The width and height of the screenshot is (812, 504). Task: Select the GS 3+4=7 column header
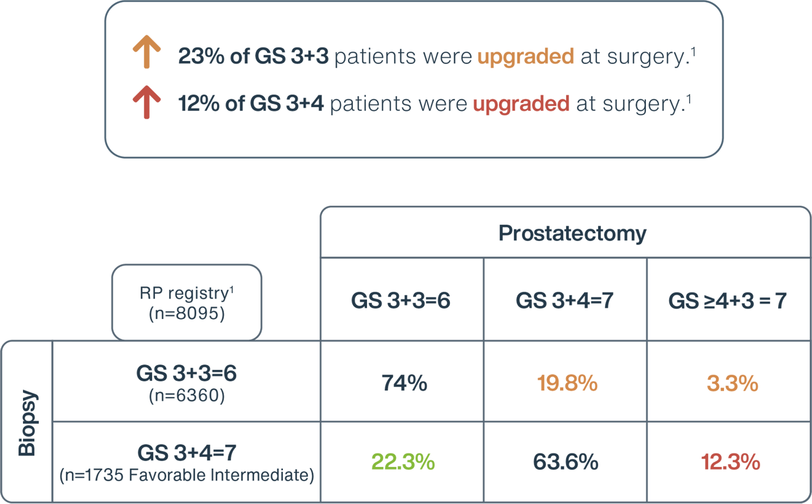pos(565,300)
